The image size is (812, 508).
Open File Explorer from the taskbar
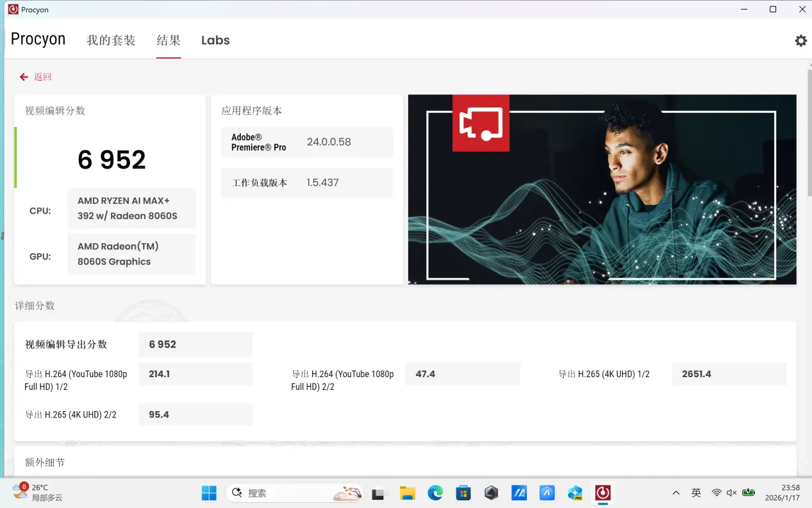click(408, 493)
